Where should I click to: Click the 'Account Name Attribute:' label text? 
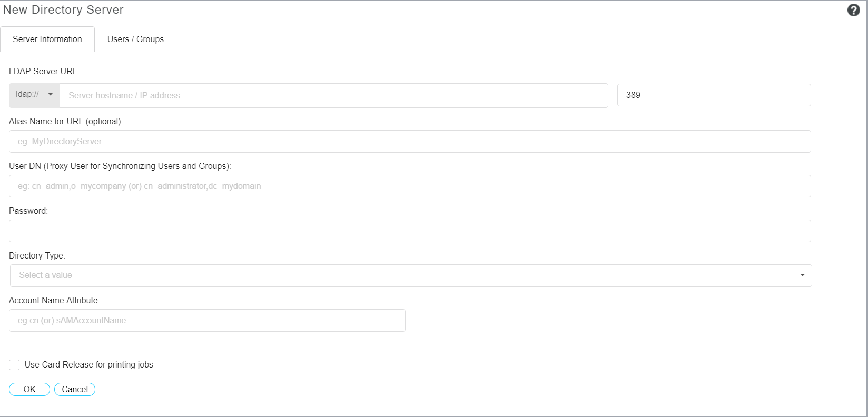tap(54, 300)
